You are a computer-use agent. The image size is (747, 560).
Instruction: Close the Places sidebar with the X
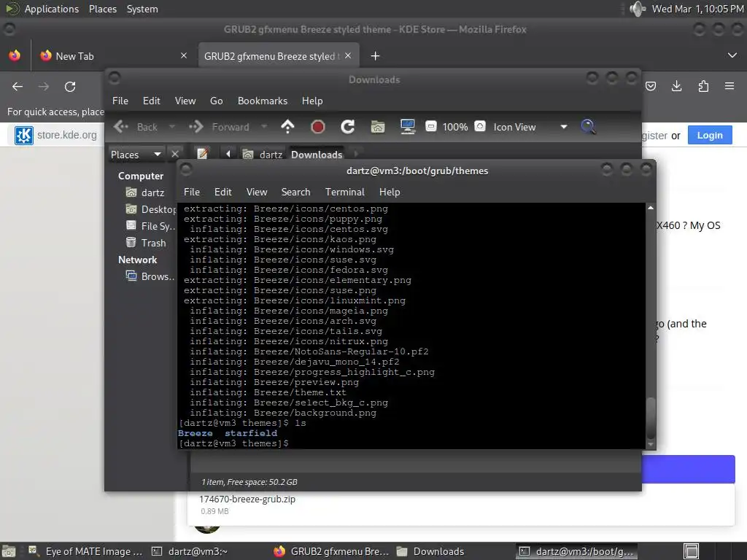[x=175, y=155]
